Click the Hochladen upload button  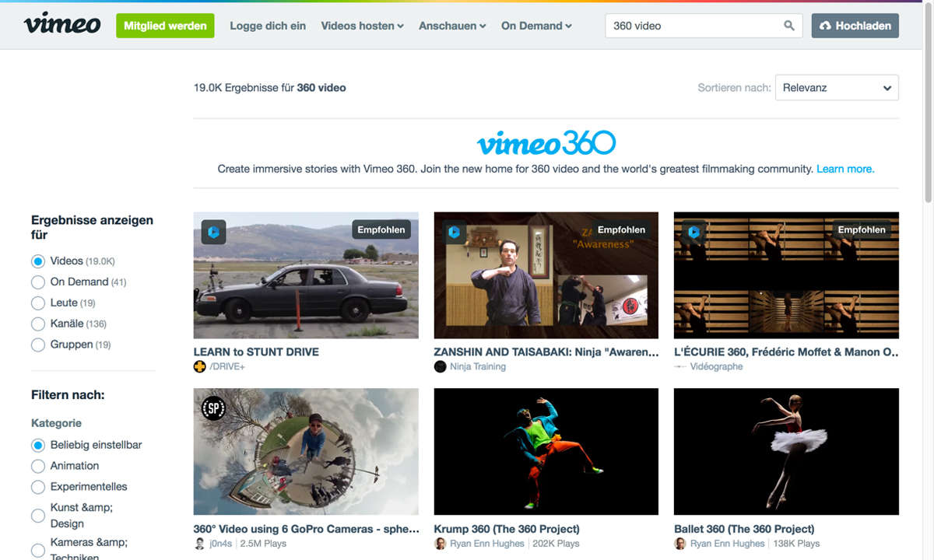pyautogui.click(x=855, y=26)
